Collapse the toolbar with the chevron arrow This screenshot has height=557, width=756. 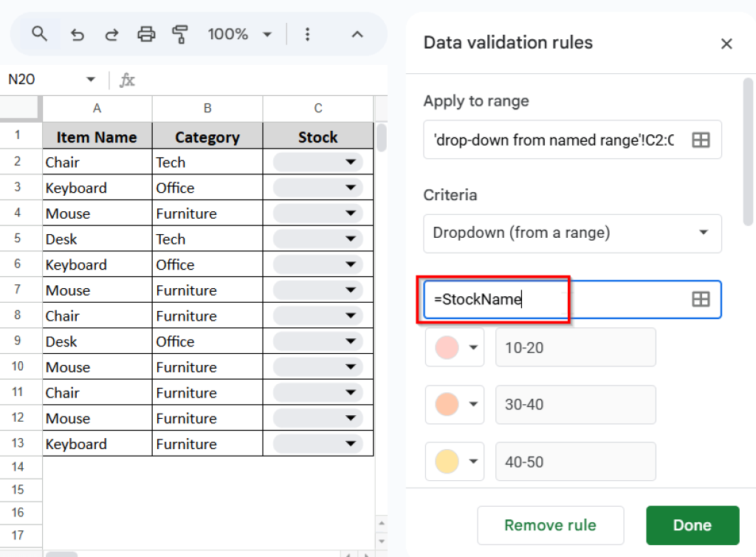coord(357,34)
